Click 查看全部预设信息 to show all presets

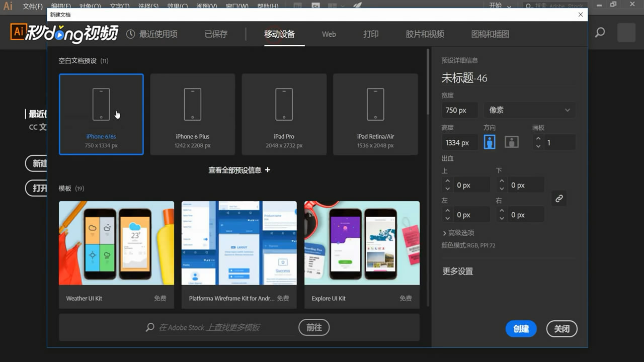click(239, 170)
